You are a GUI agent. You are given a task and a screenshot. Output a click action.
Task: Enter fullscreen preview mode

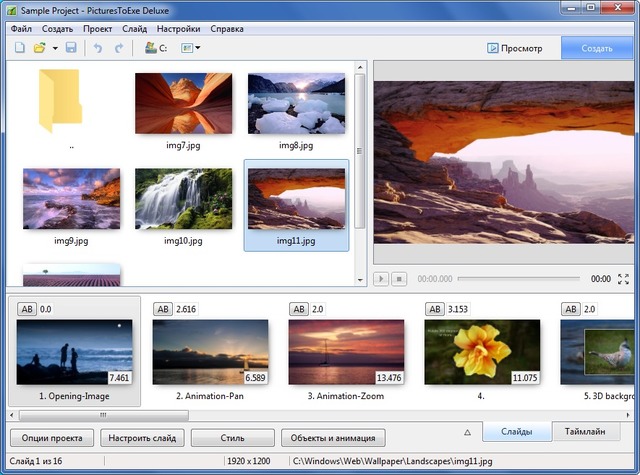624,279
